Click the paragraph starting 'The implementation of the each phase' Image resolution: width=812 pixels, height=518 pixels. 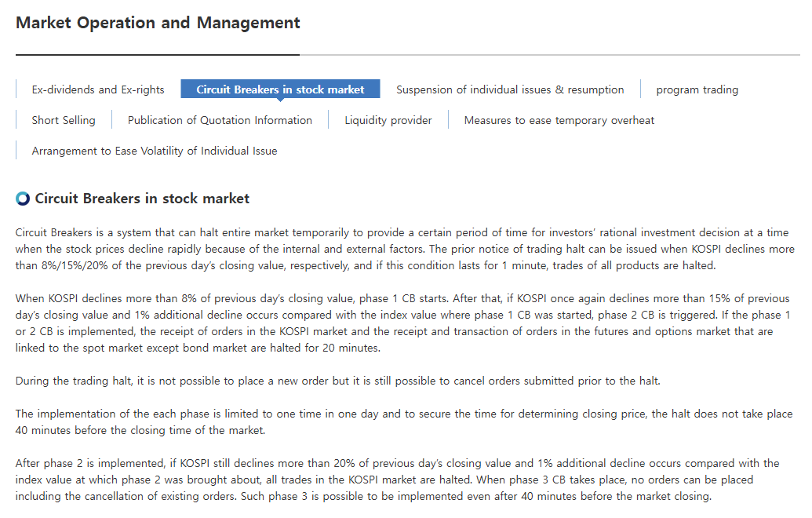tap(404, 422)
